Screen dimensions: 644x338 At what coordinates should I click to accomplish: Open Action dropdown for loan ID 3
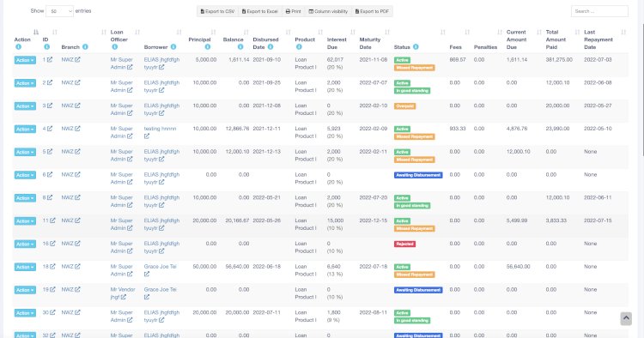pos(25,106)
